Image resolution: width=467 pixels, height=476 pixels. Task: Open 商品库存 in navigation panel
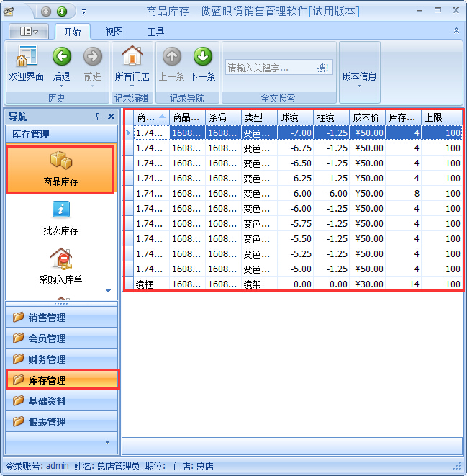click(60, 170)
